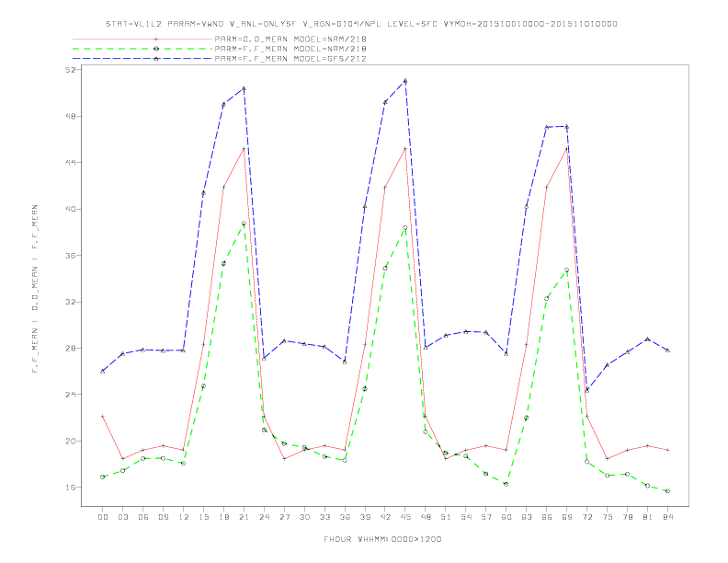Click green NAM circle peak marker at hour 21

244,224
